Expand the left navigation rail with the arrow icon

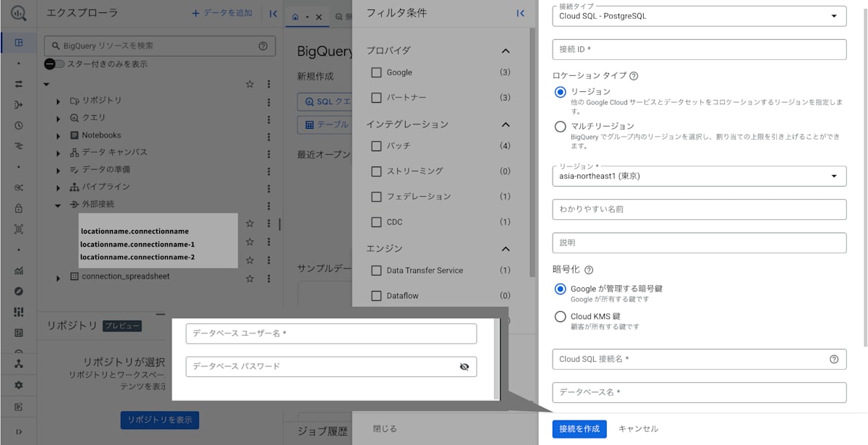point(19,432)
